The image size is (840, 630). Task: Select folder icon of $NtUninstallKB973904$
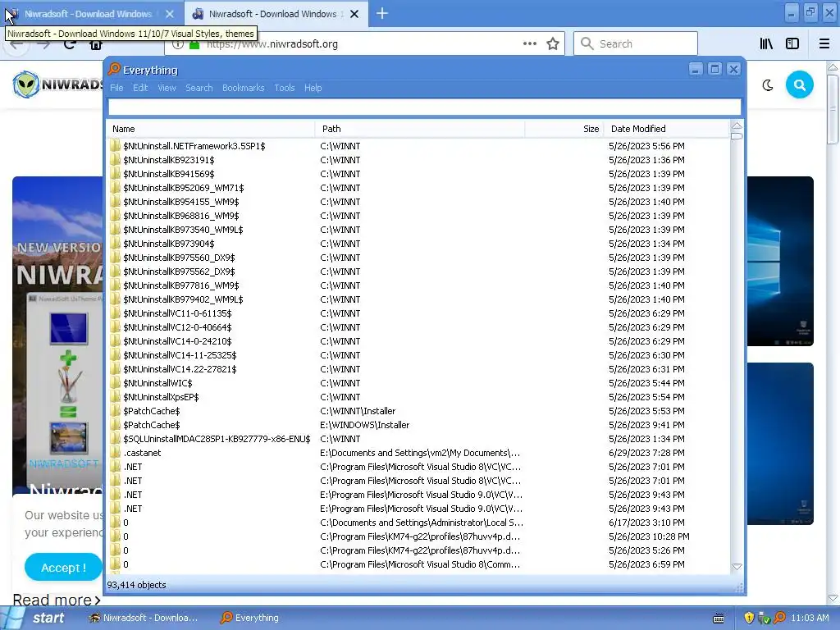point(115,243)
